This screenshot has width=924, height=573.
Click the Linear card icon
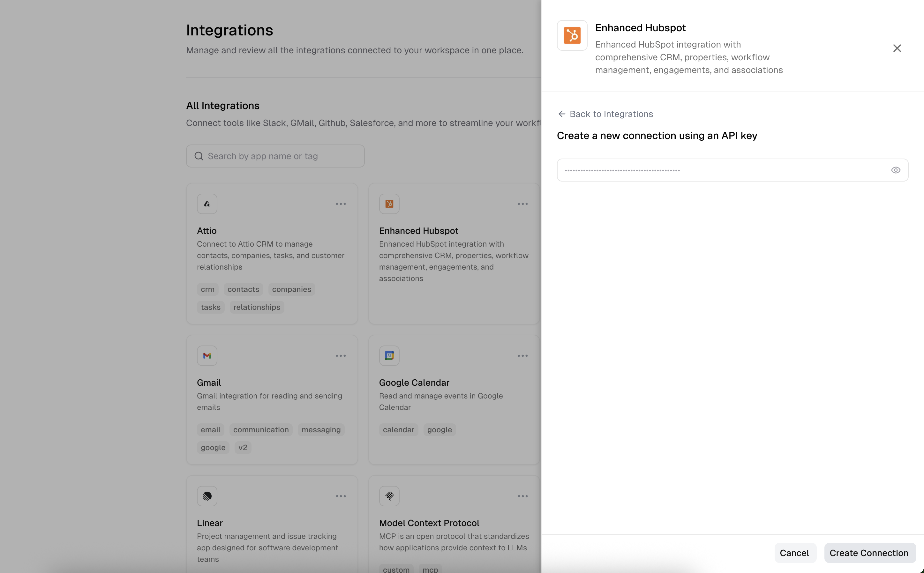click(207, 496)
